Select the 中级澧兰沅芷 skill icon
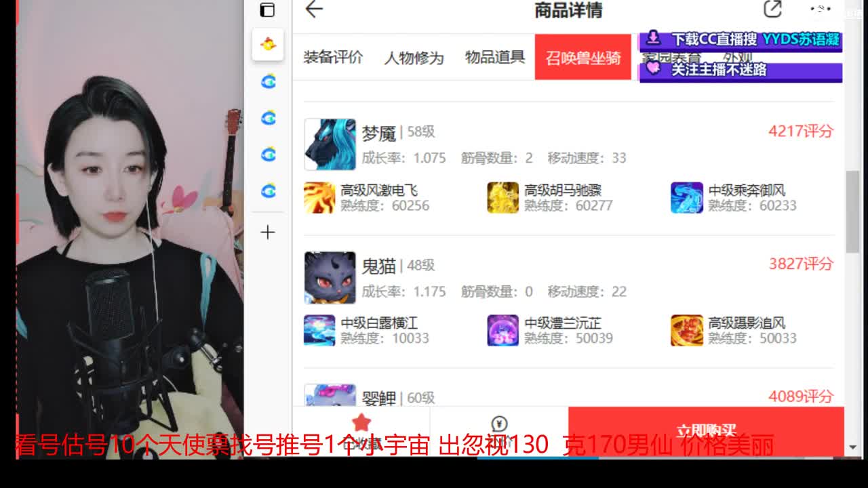 click(x=503, y=330)
